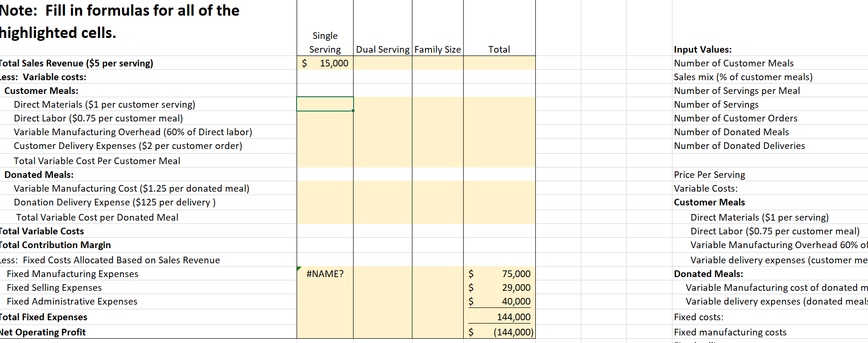Select bold 'Customer Meals' in input section
The width and height of the screenshot is (868, 343).
click(x=709, y=202)
